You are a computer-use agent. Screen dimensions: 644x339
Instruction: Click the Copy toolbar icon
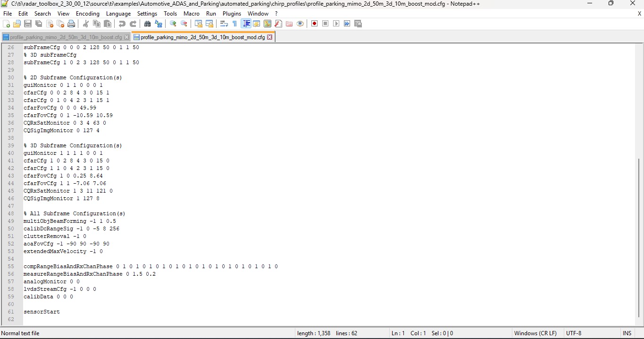coord(97,24)
